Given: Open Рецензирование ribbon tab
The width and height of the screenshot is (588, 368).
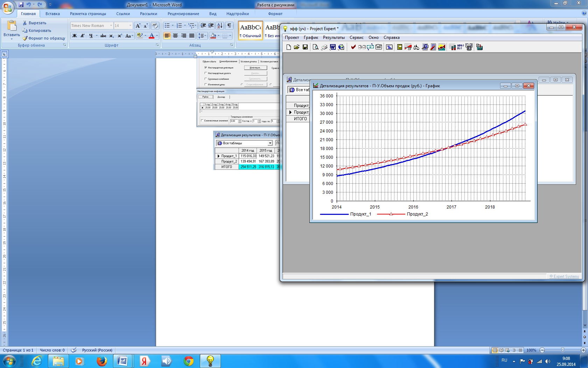Looking at the screenshot, I should click(x=183, y=14).
